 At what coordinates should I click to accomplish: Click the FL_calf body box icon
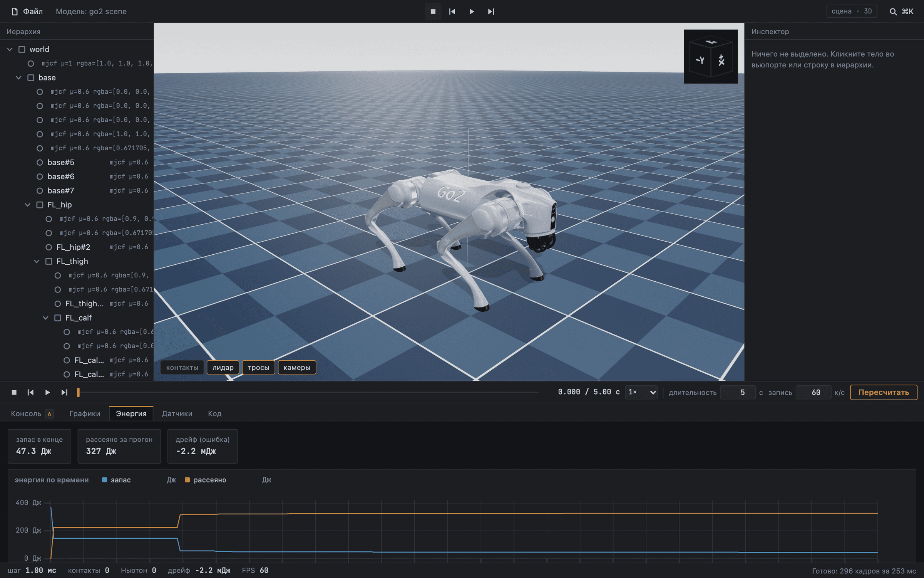(x=58, y=318)
